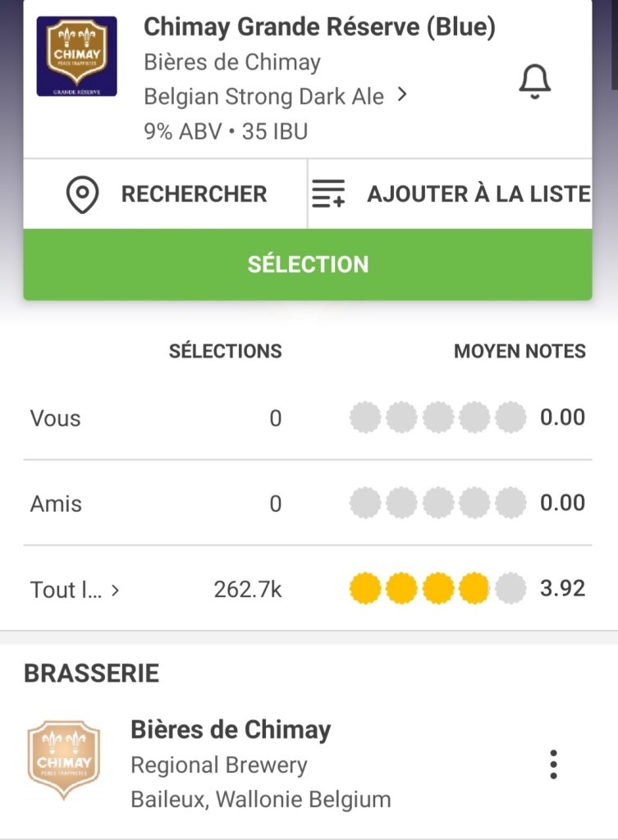Open the Bières de Chimay brewery name
The height and width of the screenshot is (840, 618).
click(x=231, y=729)
